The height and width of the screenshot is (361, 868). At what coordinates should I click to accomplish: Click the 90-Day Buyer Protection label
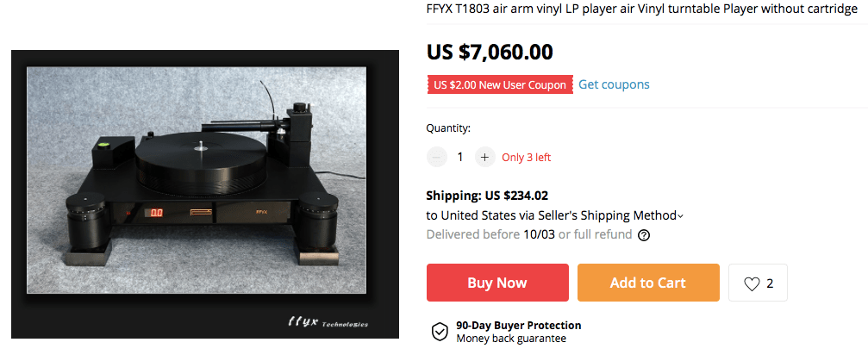click(518, 326)
